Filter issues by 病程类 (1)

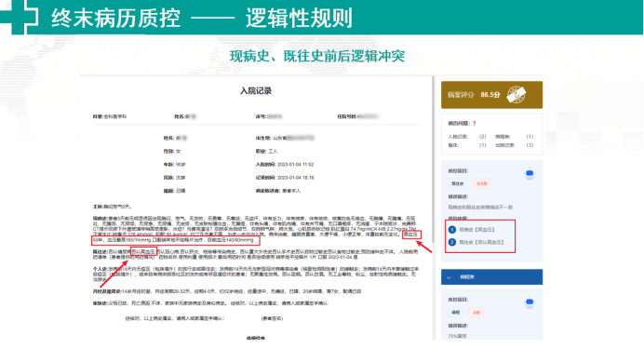tap(515, 137)
